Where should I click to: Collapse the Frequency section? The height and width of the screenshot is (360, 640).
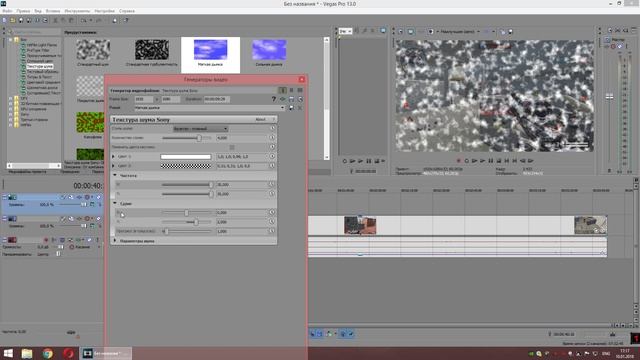[x=115, y=175]
